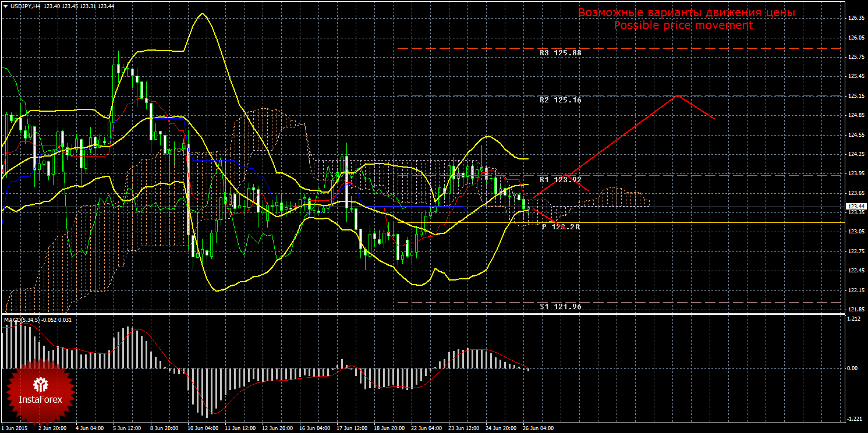The image size is (868, 433).
Task: Click the gear emblem inside the InstaForex logo
Action: click(x=40, y=384)
